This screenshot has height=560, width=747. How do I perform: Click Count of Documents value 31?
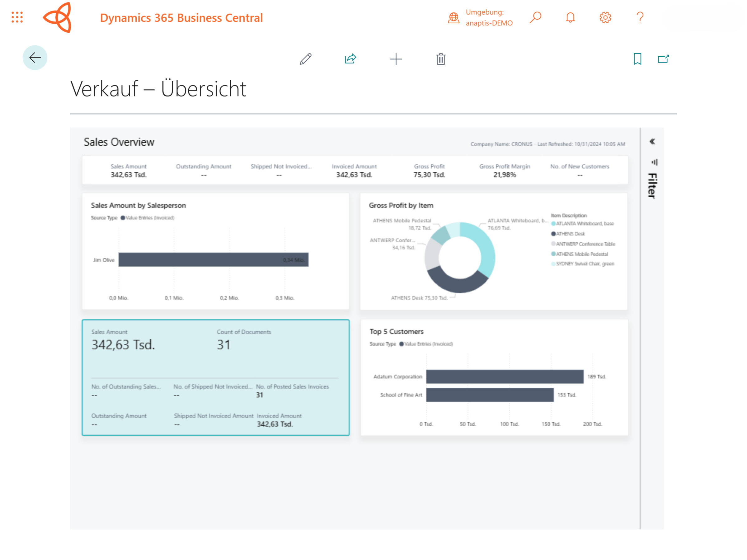pyautogui.click(x=223, y=345)
